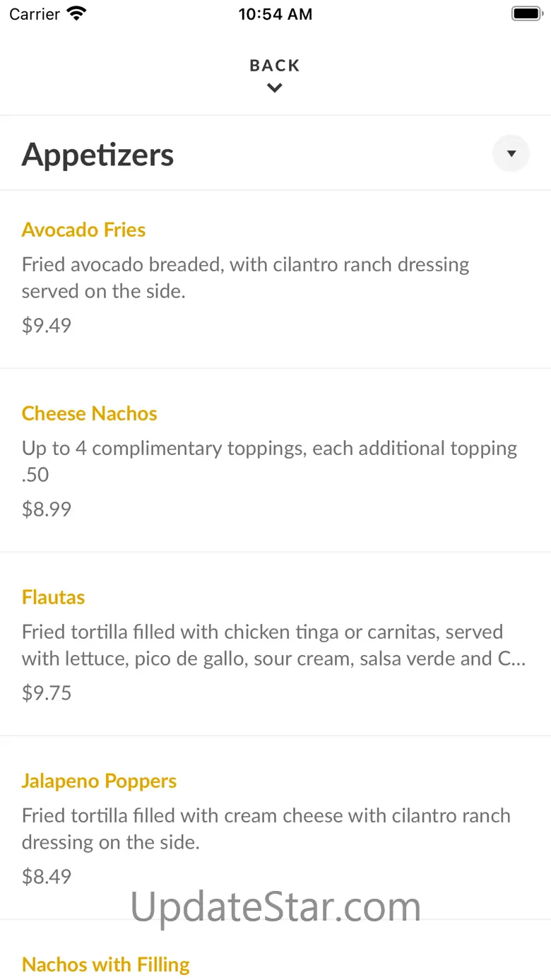Select the $8.49 Jalapeno Poppers price

tap(47, 876)
